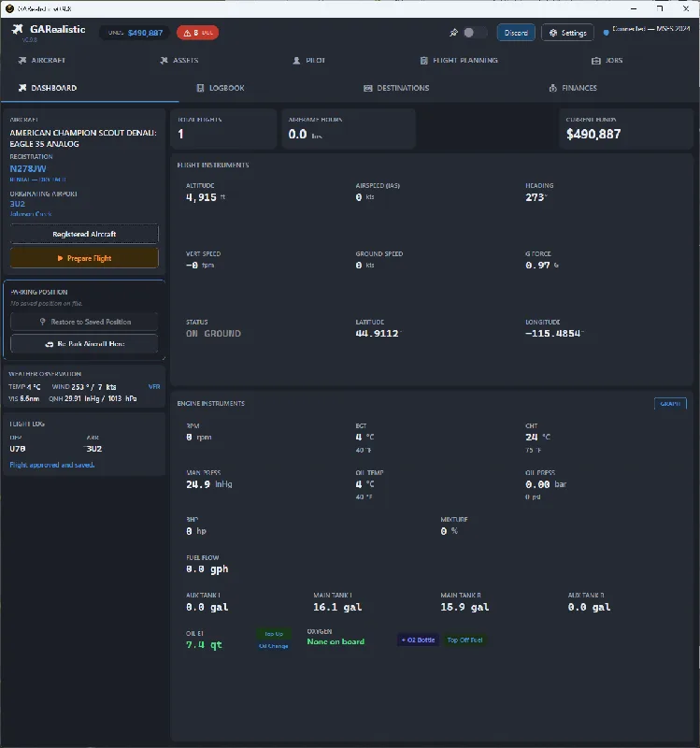Open the AIRCRAFT tab

coord(41,60)
